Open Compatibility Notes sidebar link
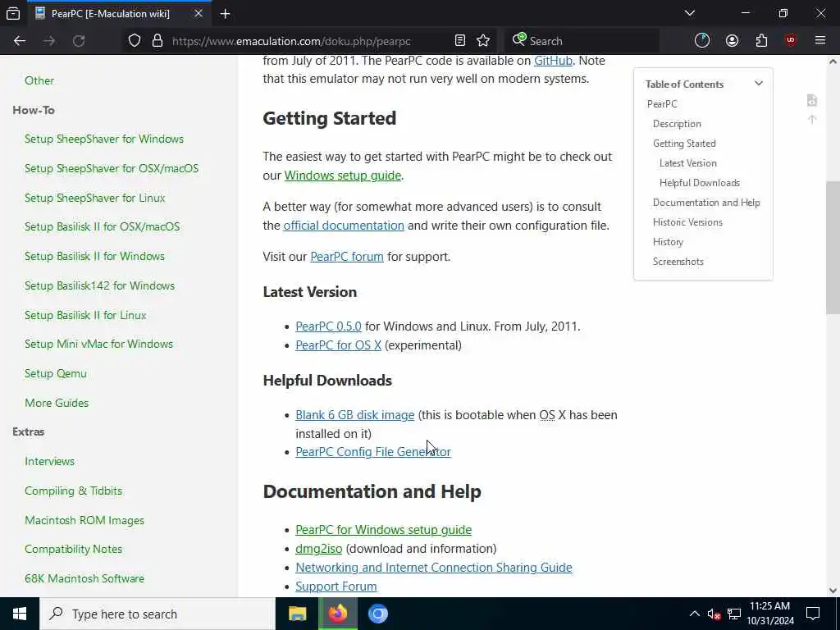 click(73, 549)
